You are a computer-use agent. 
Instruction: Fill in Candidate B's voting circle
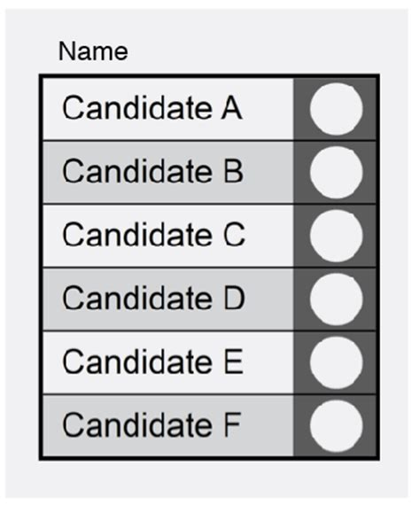point(336,173)
